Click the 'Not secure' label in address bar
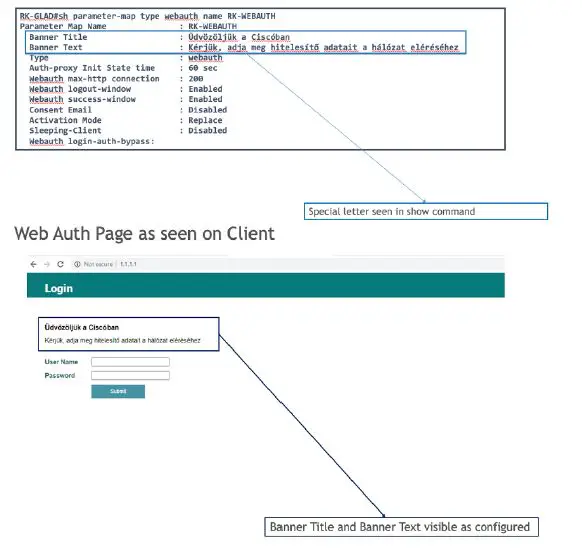The width and height of the screenshot is (582, 548). 98,264
